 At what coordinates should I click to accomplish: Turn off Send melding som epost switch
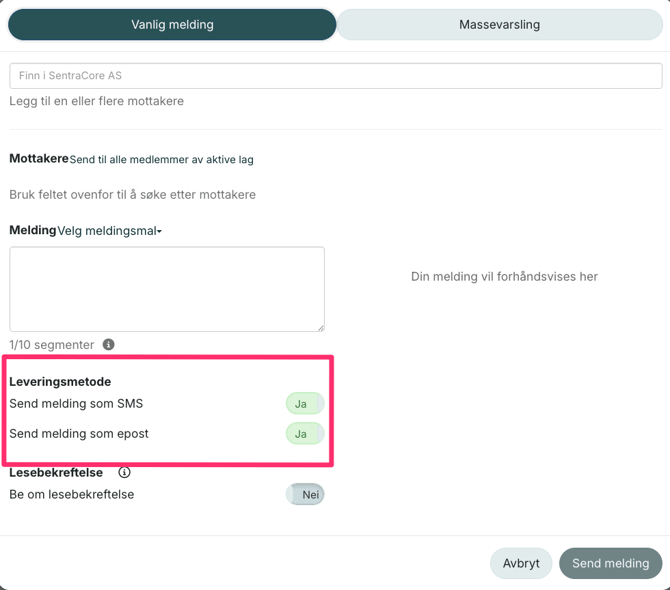click(x=304, y=434)
